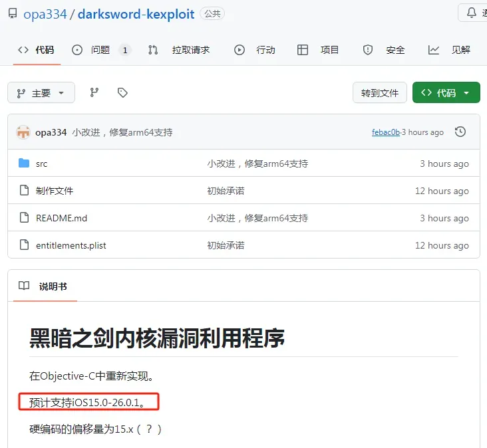Viewport: 487px width, 448px height.
Task: Open 初始承诺 commit in entitlements.plist row
Action: coord(226,245)
